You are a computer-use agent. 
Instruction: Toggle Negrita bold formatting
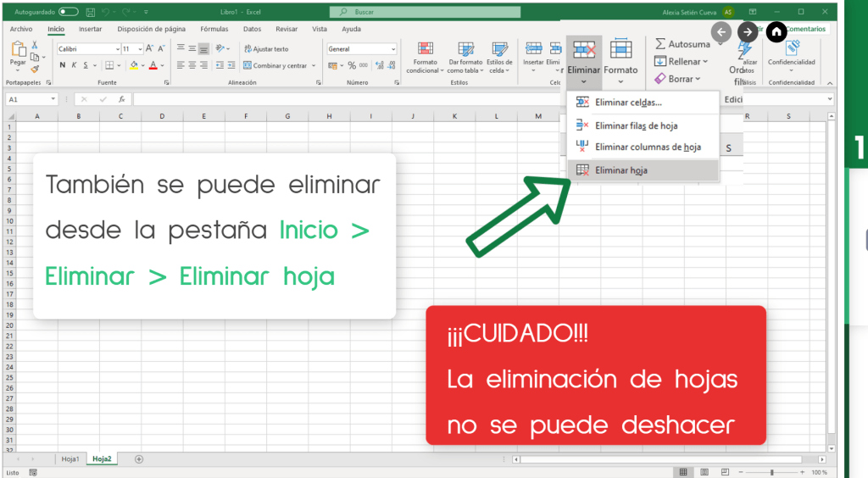(x=62, y=65)
